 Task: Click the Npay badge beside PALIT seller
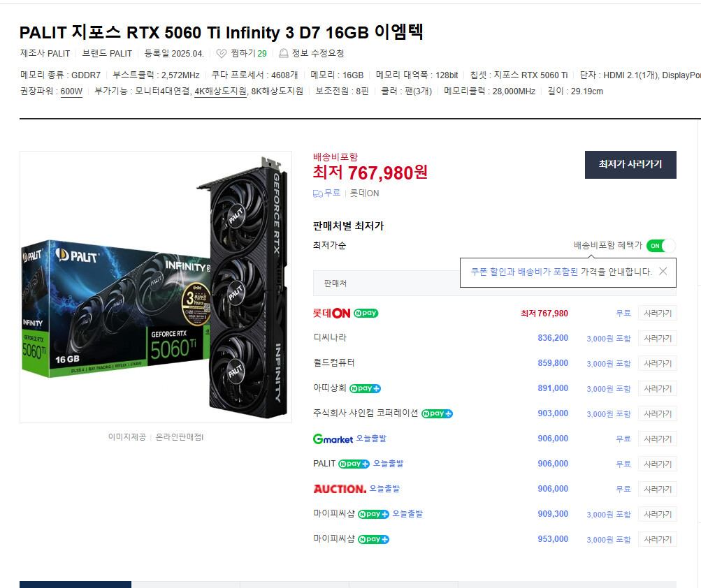(354, 464)
